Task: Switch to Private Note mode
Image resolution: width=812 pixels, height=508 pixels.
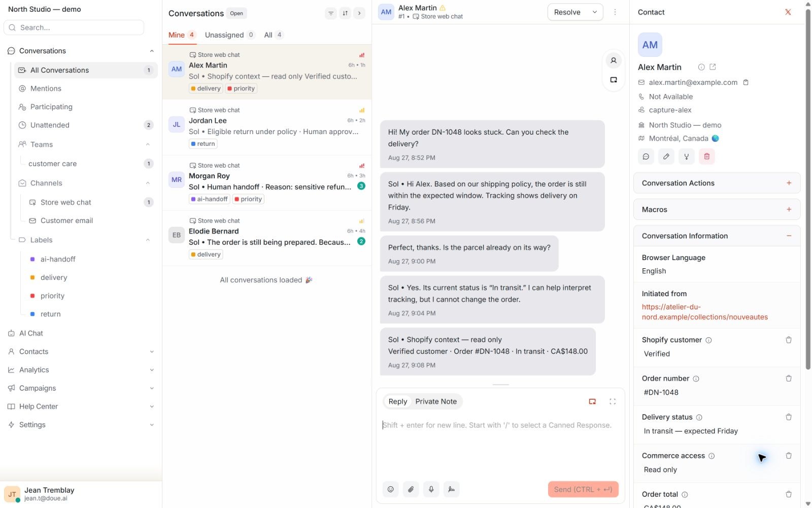Action: [x=436, y=401]
